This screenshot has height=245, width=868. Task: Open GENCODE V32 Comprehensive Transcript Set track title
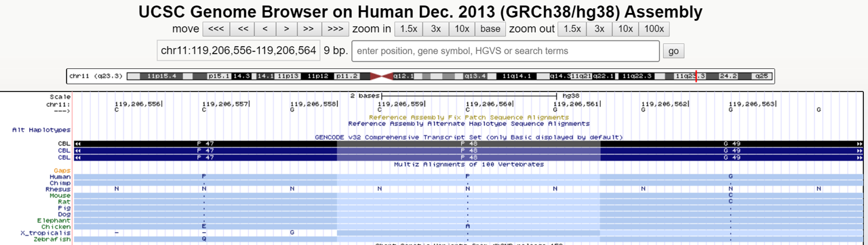pos(469,137)
